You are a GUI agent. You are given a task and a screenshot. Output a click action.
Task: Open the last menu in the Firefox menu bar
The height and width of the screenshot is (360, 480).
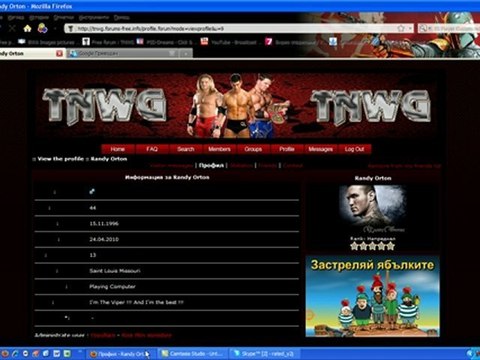(121, 17)
